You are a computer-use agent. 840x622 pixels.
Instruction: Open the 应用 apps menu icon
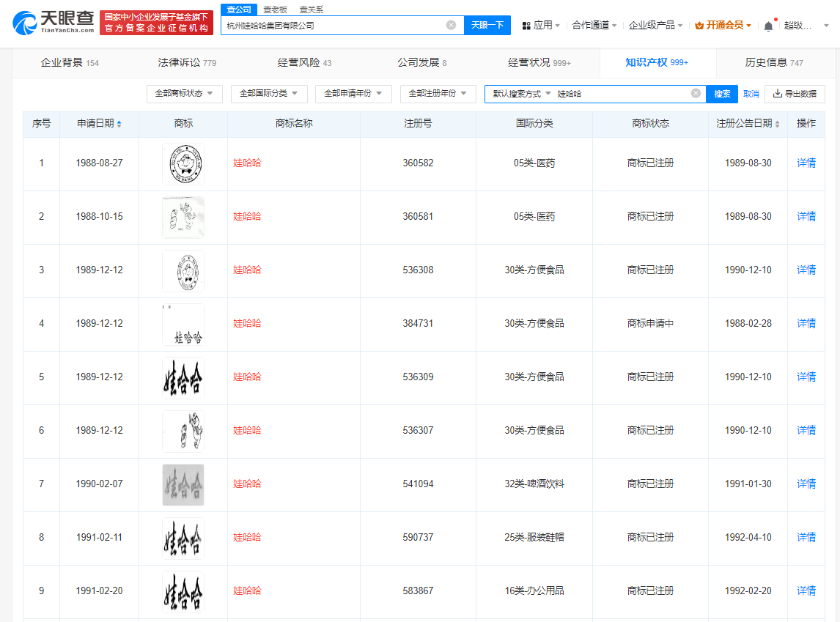(526, 24)
